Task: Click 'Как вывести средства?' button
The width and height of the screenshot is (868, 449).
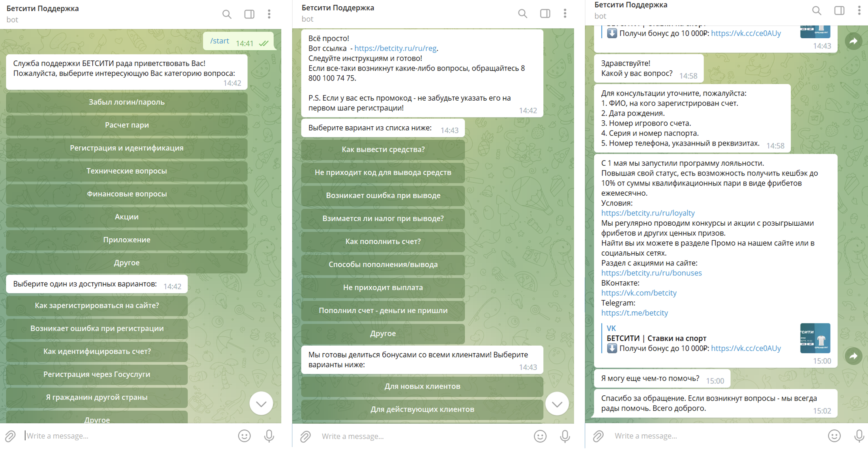Action: click(x=383, y=150)
